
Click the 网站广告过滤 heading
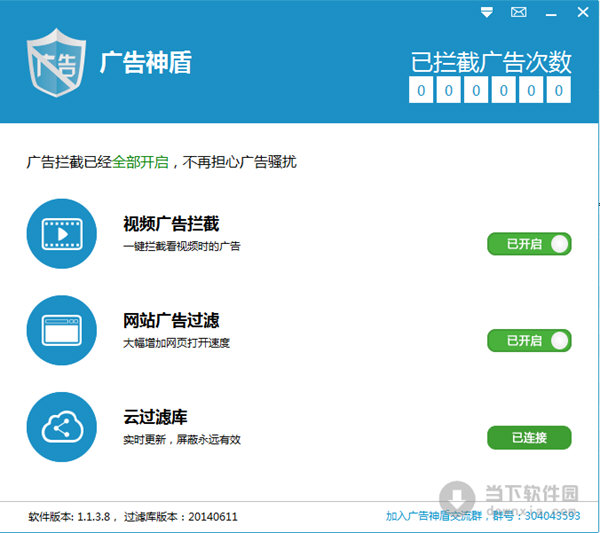click(x=171, y=321)
